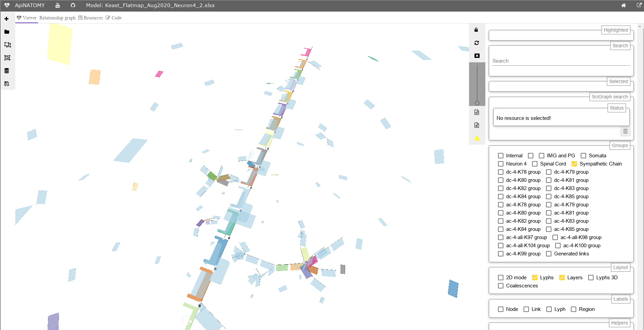Open the model repository database icon

tap(7, 70)
